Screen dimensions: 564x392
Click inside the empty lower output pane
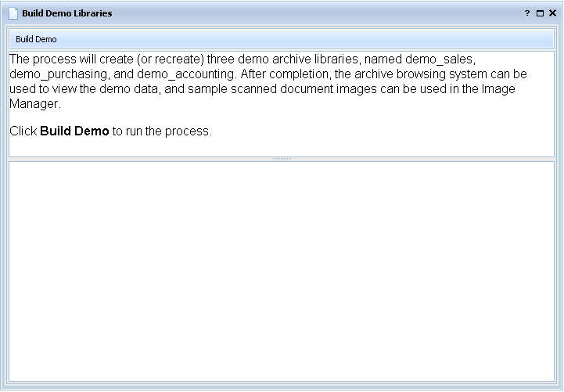pyautogui.click(x=282, y=272)
